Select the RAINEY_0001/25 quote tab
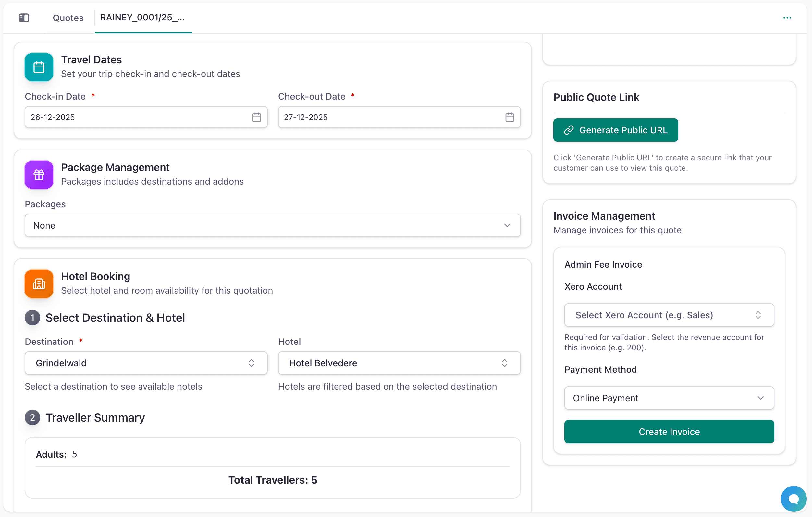 143,18
